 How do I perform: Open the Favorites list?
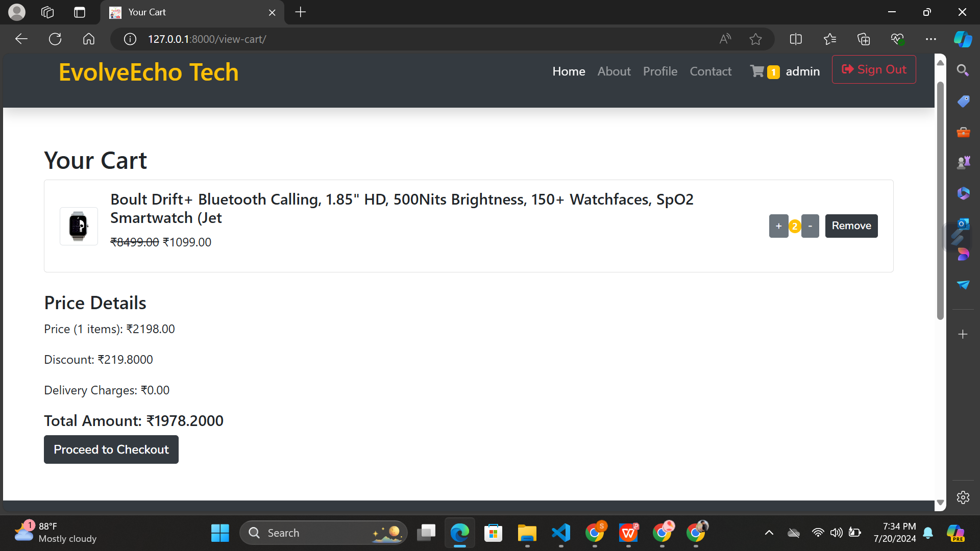(830, 39)
